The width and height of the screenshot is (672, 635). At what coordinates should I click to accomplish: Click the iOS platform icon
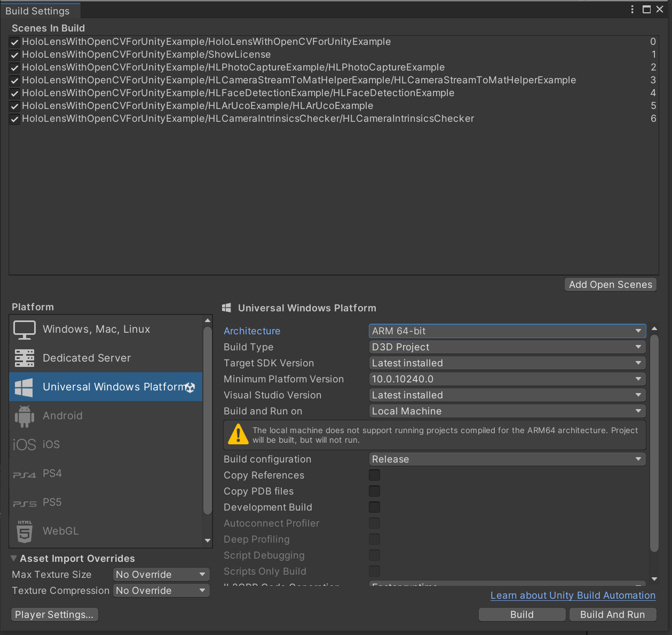click(x=24, y=444)
